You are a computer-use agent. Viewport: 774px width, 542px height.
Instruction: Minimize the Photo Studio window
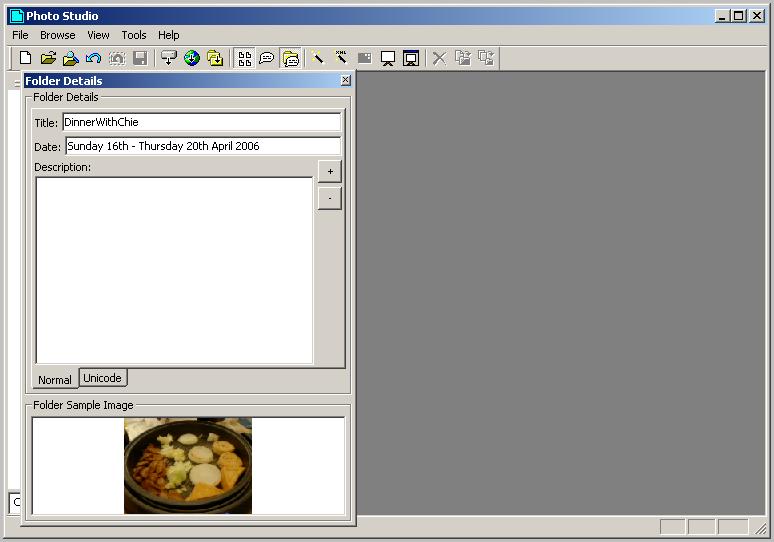tap(722, 16)
